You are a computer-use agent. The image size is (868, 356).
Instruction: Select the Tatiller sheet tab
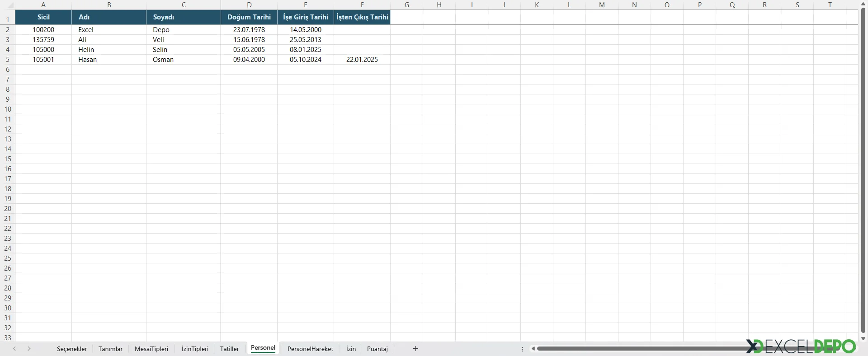[229, 349]
